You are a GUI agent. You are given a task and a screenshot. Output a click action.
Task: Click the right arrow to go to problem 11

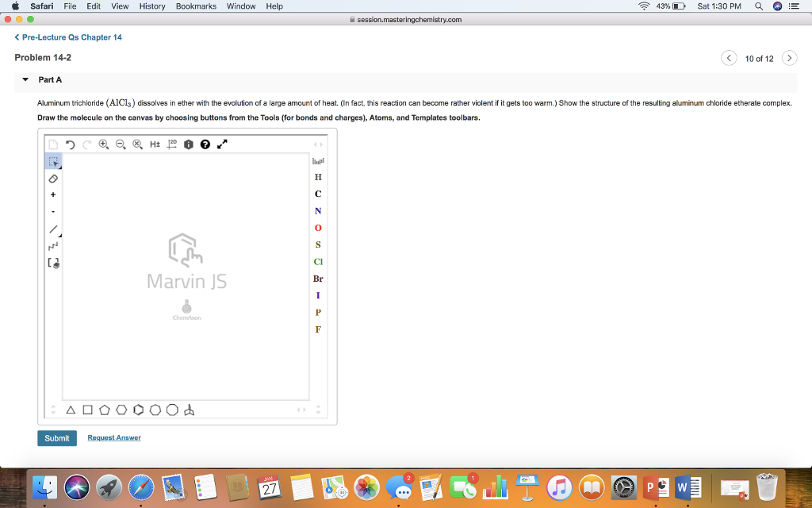[789, 57]
